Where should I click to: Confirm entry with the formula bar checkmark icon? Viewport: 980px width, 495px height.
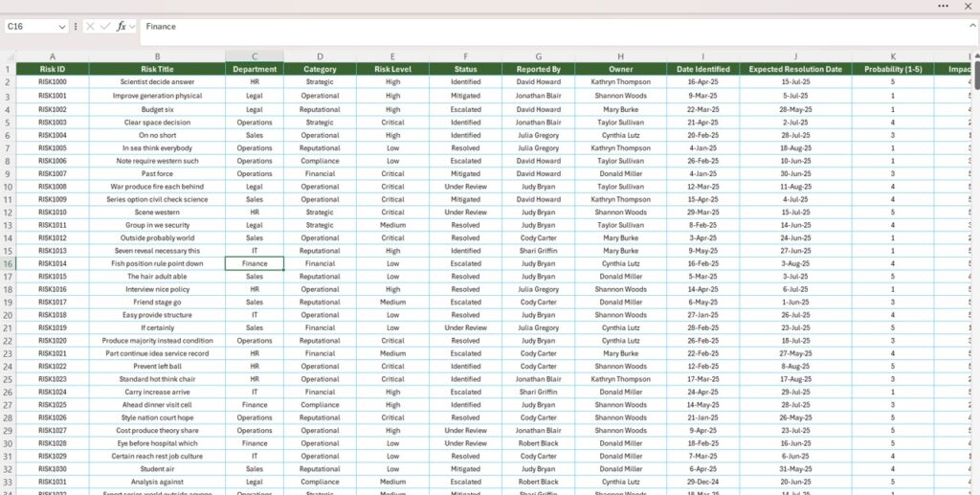(x=105, y=26)
